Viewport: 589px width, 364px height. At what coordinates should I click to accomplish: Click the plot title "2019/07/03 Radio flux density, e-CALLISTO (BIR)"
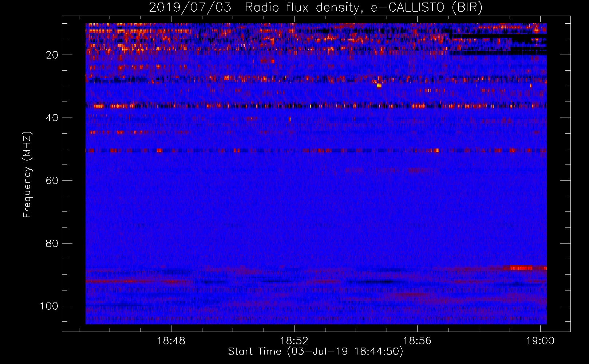(x=316, y=7)
